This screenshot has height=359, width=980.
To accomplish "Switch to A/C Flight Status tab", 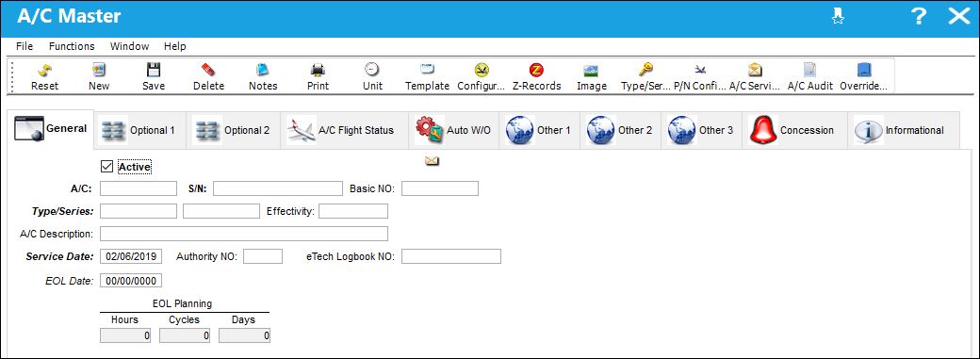I will [x=344, y=130].
